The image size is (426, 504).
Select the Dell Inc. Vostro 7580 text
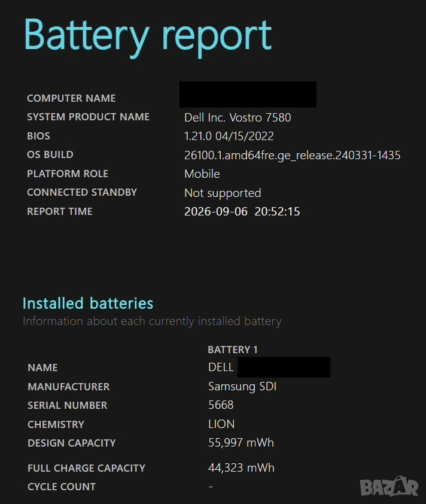(x=238, y=117)
